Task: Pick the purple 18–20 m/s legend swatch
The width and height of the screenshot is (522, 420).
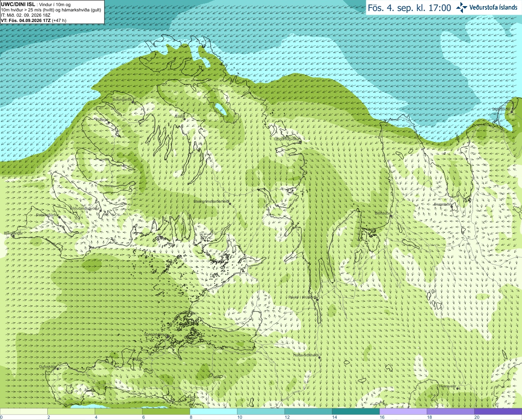Action: (450, 411)
